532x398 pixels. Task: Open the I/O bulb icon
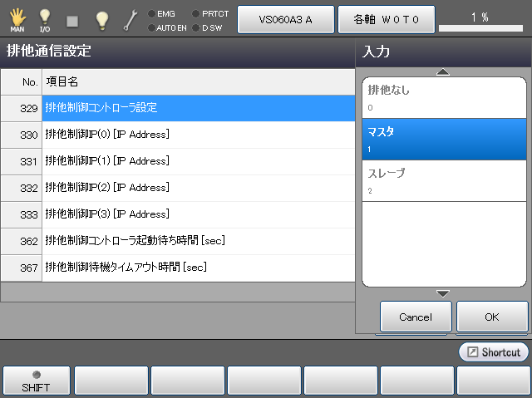click(x=45, y=19)
